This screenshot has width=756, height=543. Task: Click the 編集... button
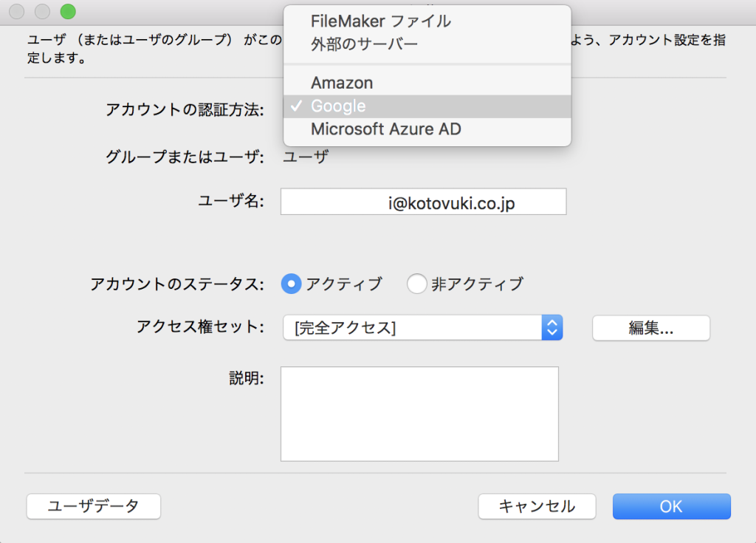tap(651, 328)
